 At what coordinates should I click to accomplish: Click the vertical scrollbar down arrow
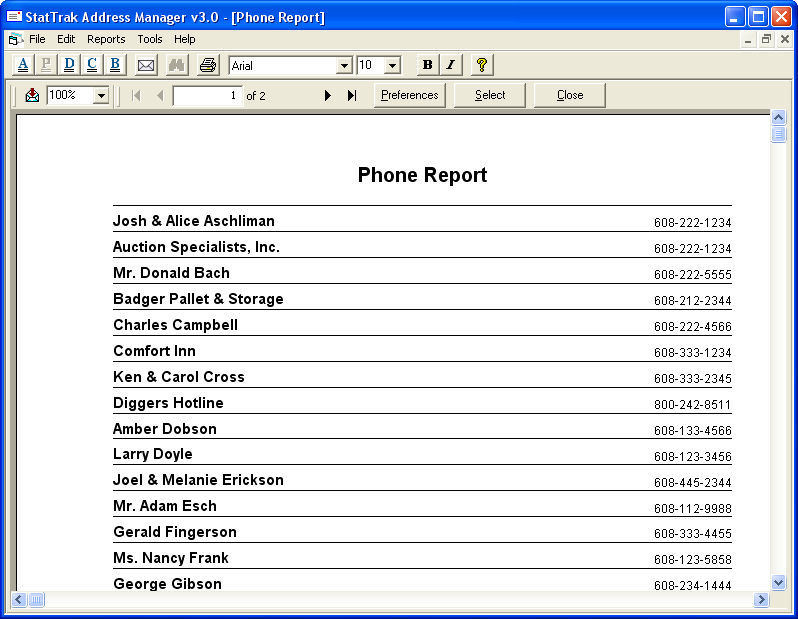(778, 582)
